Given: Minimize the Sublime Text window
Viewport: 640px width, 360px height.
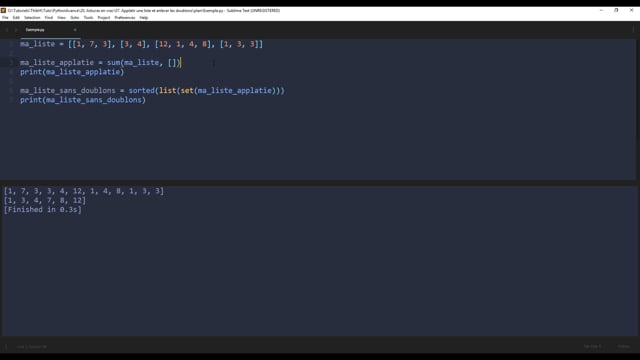Looking at the screenshot, I should pyautogui.click(x=601, y=10).
